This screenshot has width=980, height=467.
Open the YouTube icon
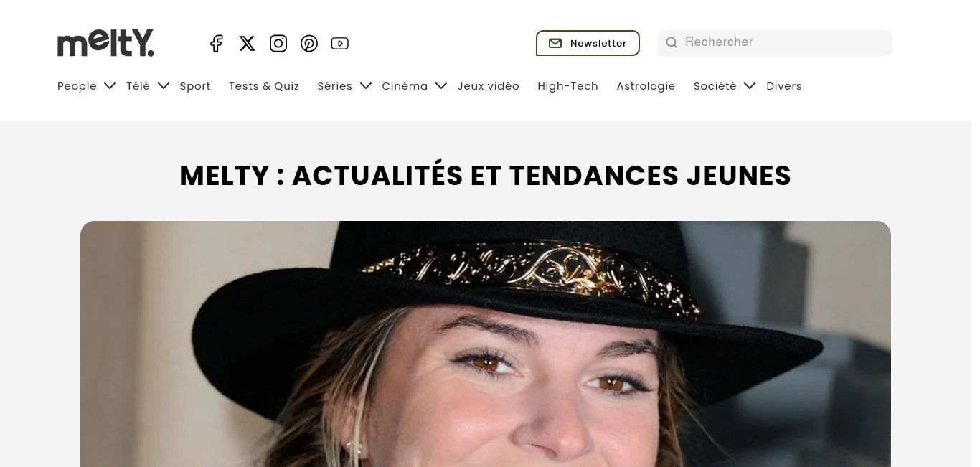pyautogui.click(x=340, y=44)
